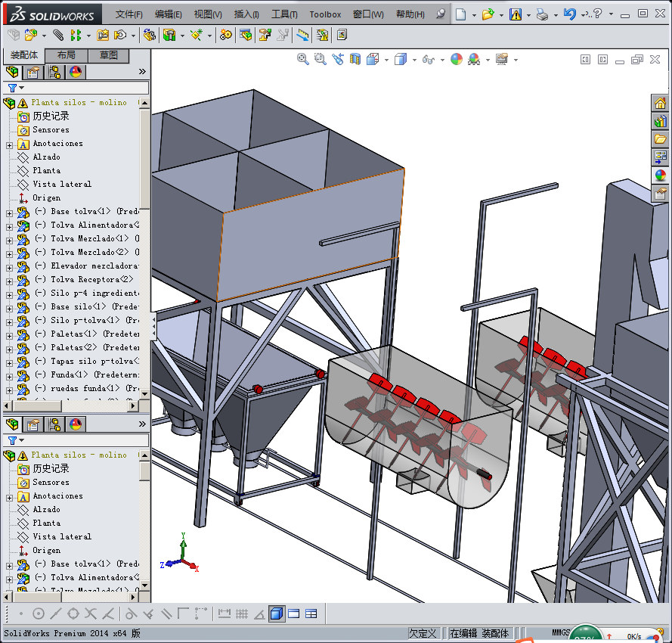Viewport: 672px width, 643px height.
Task: Click the New document icon
Action: coord(460,14)
